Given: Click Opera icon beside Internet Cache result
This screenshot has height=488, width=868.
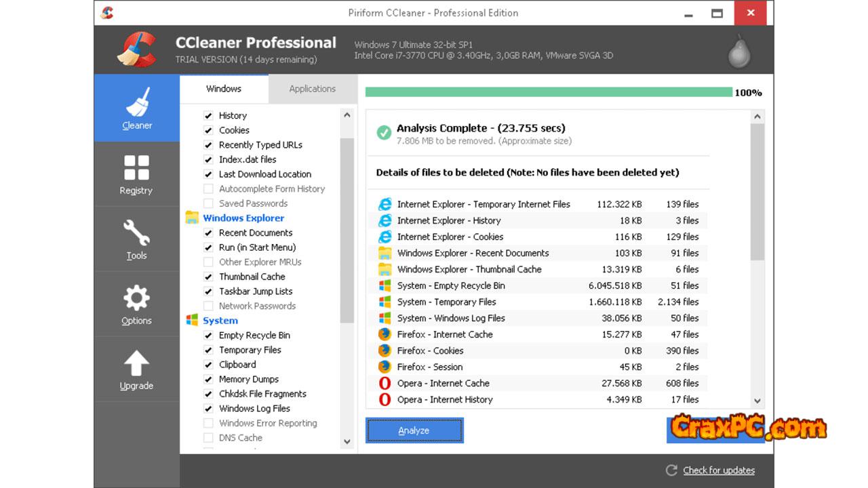Looking at the screenshot, I should tap(384, 383).
